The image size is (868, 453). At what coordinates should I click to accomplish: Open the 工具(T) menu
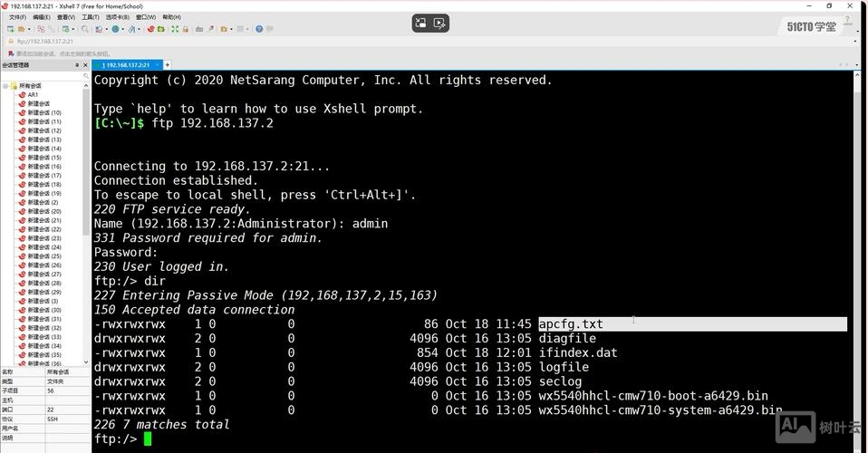tap(91, 17)
